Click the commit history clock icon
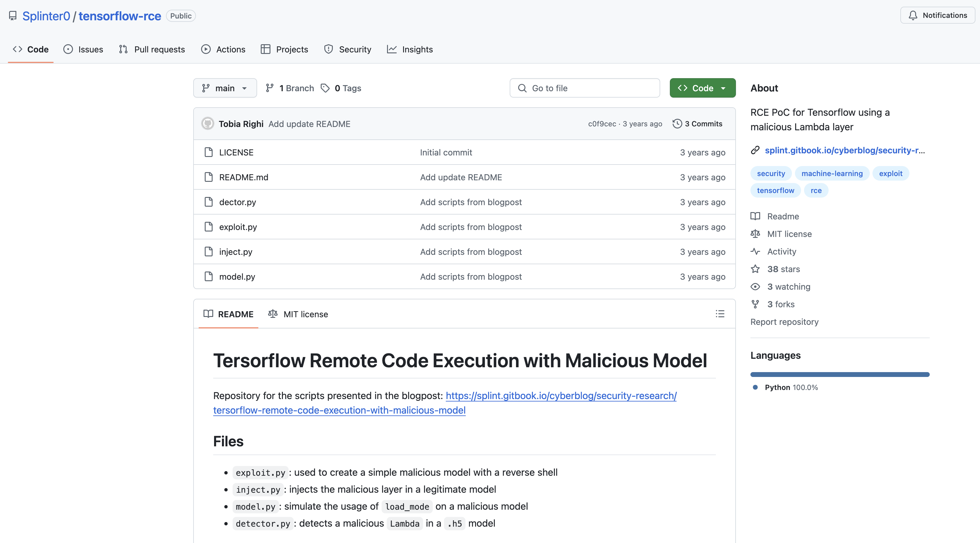The width and height of the screenshot is (980, 543). 677,124
